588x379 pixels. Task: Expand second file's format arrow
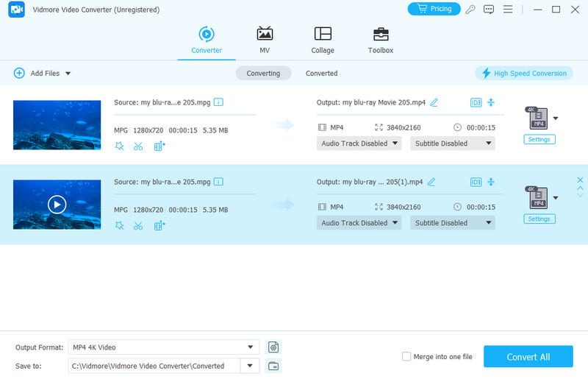[x=556, y=198]
